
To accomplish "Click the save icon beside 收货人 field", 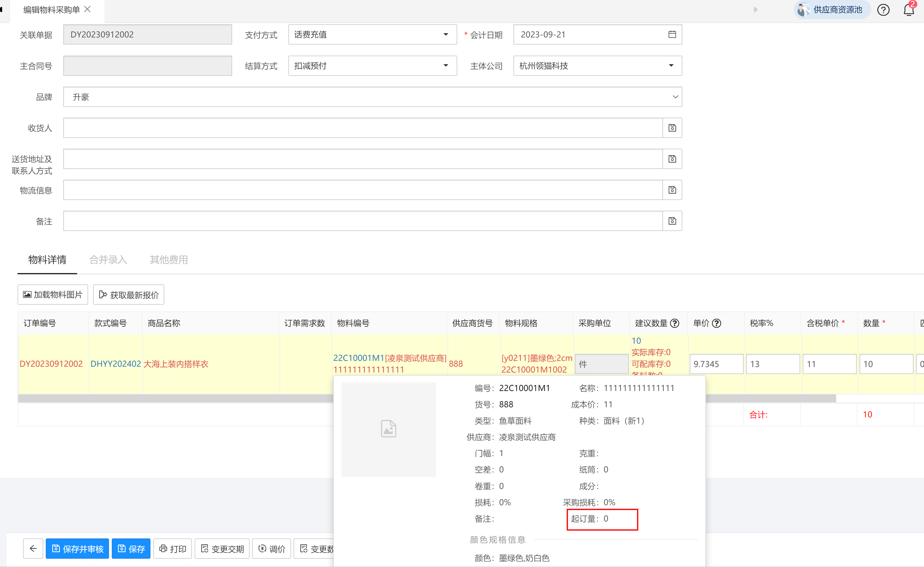I will coord(672,128).
